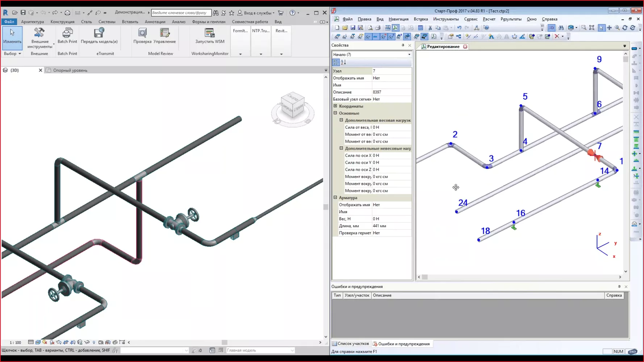This screenshot has height=362, width=644.
Task: Activate 3D view mode in Старт-Проф toolbar
Action: pos(551,28)
